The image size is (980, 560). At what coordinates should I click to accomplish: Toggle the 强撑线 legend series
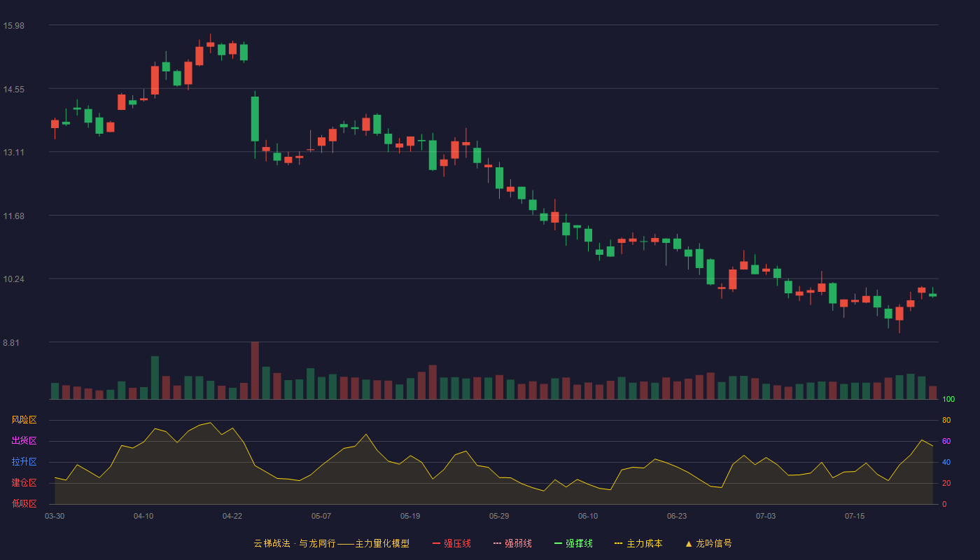tap(573, 543)
